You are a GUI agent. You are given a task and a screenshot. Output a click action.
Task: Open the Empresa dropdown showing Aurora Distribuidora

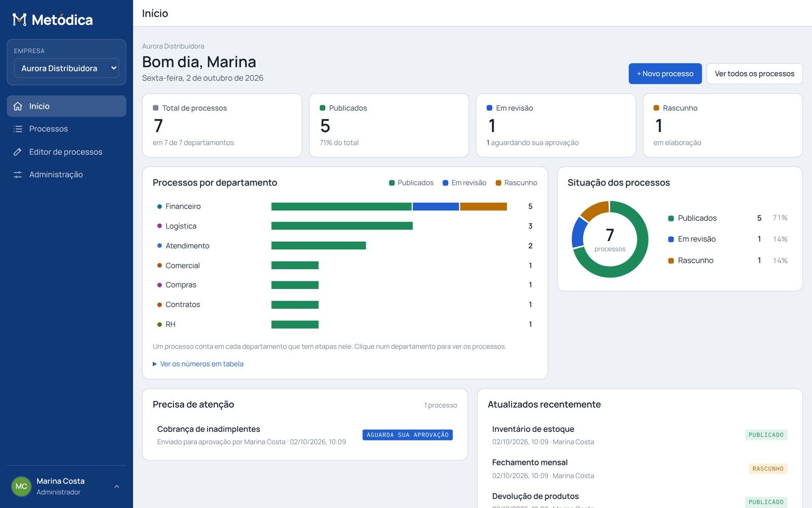pyautogui.click(x=66, y=68)
